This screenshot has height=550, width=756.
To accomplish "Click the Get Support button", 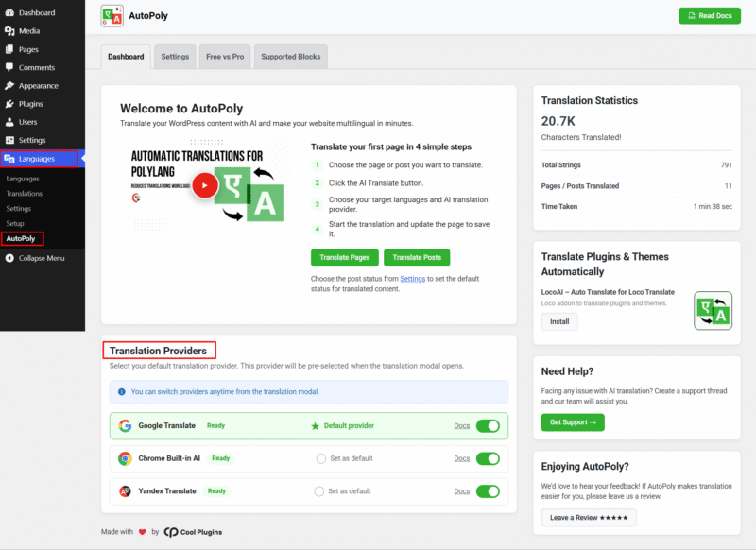I will (573, 422).
